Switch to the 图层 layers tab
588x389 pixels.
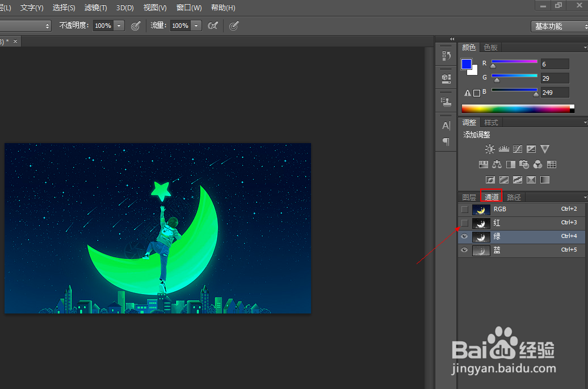(469, 197)
